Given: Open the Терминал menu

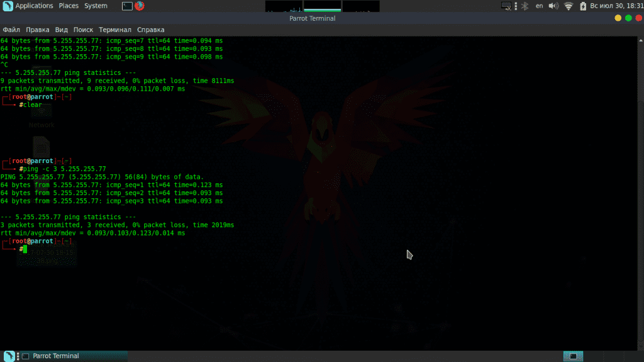Looking at the screenshot, I should (x=115, y=30).
